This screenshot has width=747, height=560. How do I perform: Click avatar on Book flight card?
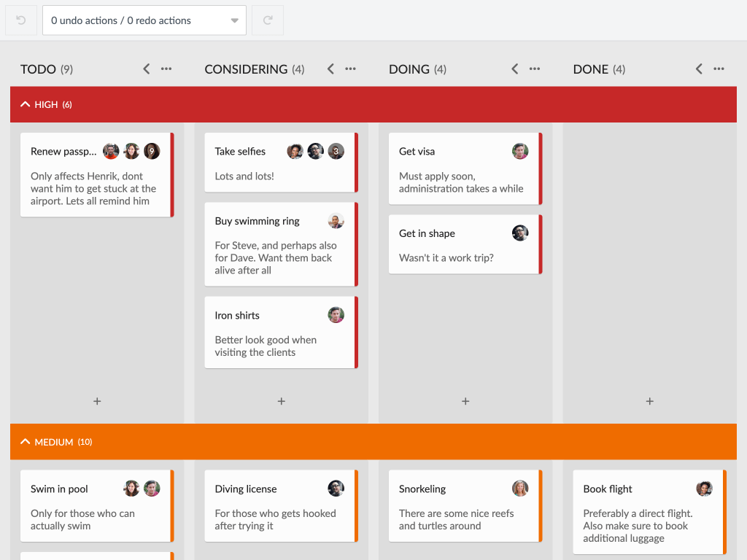coord(704,489)
